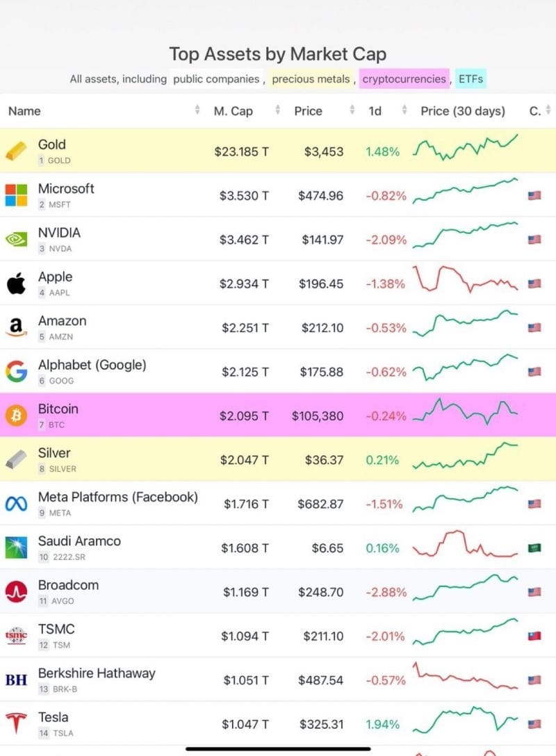Click the Taiwan flag next to TSMC
Viewport: 556px width, 756px height.
pyautogui.click(x=534, y=636)
